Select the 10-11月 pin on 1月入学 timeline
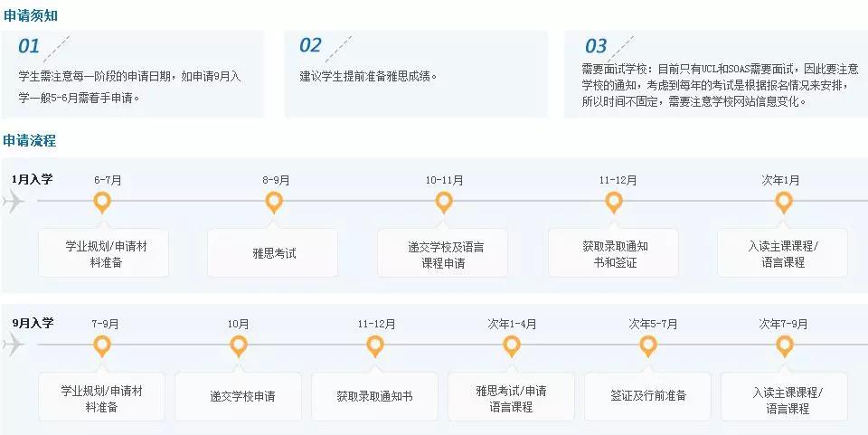Viewport: 868px width, 435px height. click(444, 203)
